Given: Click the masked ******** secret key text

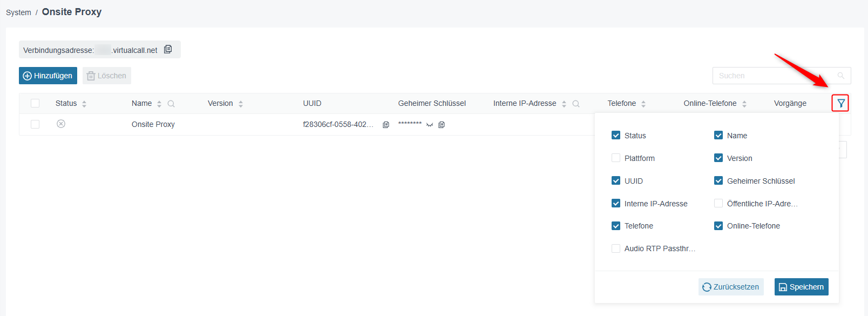Looking at the screenshot, I should (410, 124).
